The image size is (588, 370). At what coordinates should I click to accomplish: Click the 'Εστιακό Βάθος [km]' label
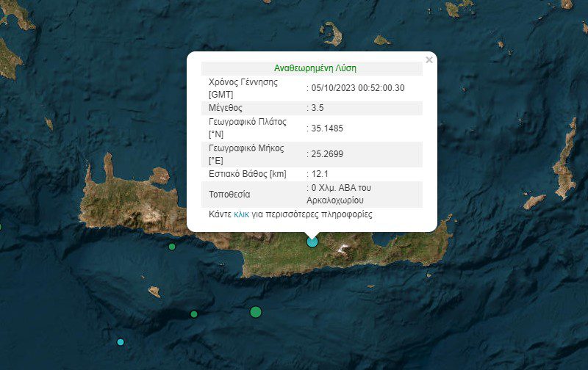(x=248, y=174)
